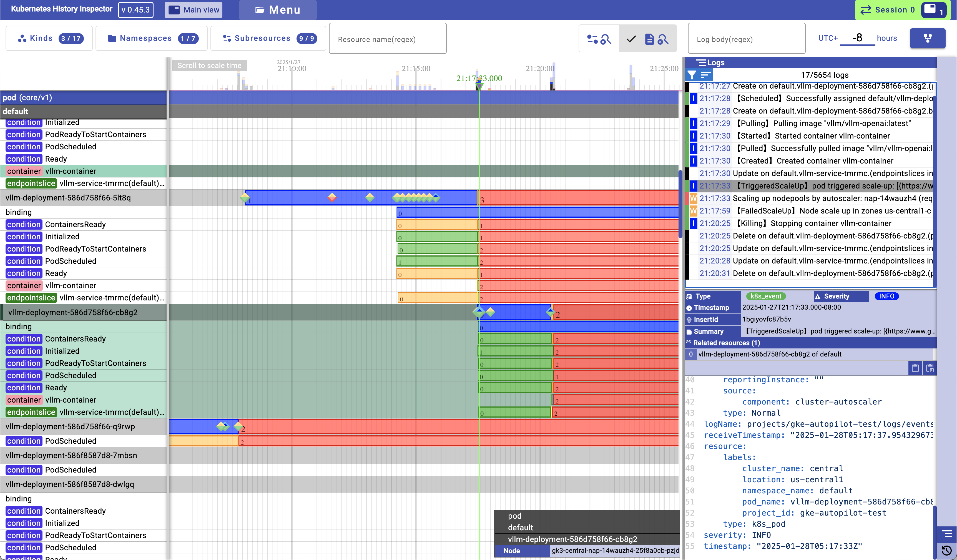This screenshot has width=957, height=560.
Task: Click the Resource name regex field
Action: coord(387,39)
